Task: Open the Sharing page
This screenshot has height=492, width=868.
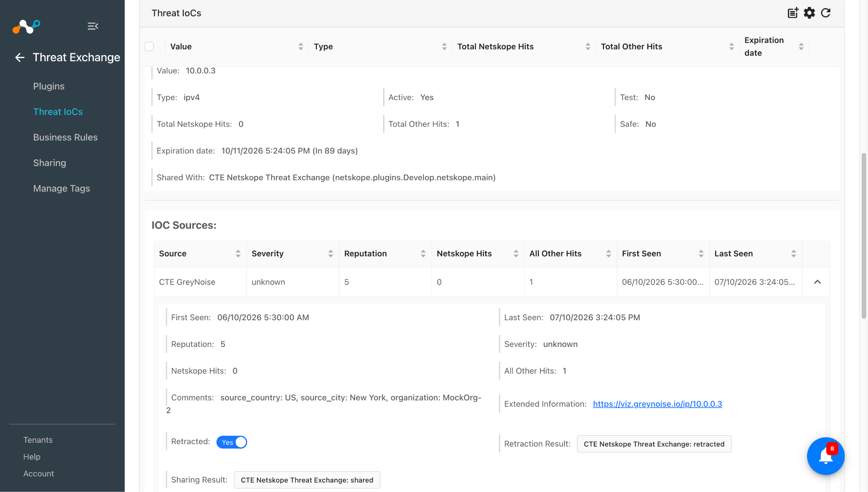Action: [x=50, y=163]
